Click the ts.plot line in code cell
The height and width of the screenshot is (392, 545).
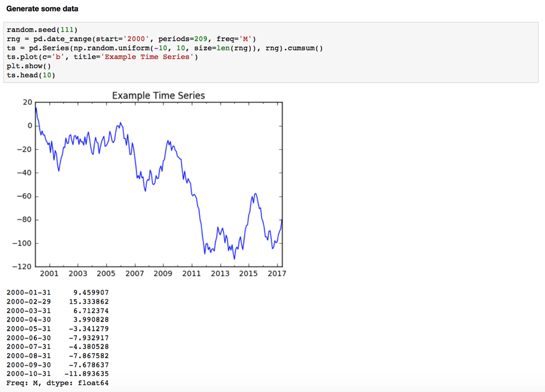coord(102,57)
